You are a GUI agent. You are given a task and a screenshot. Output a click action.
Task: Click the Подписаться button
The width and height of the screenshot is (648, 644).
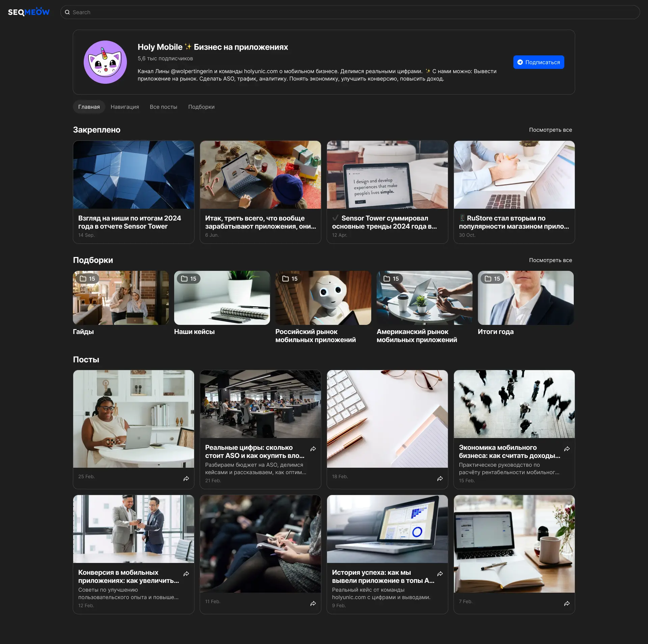(539, 62)
